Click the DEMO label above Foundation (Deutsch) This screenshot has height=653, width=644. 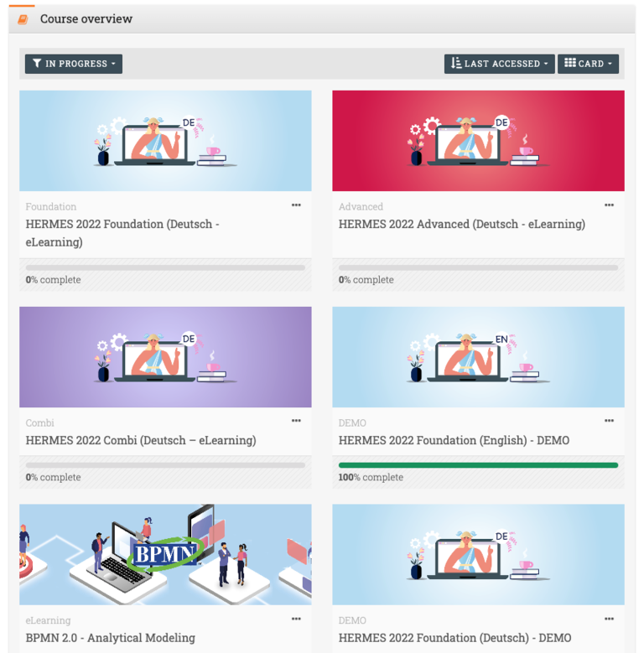coord(352,620)
